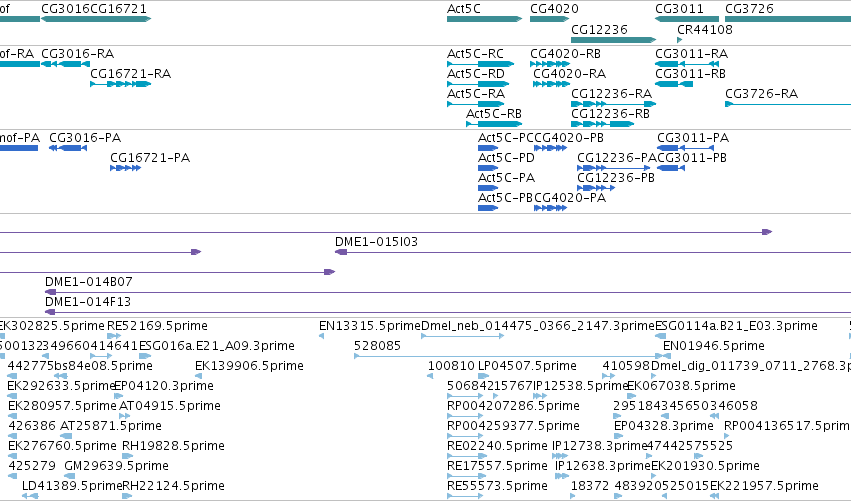Screen dimensions: 851x501
Task: Select transcript Act5C-RA
Action: (x=476, y=104)
